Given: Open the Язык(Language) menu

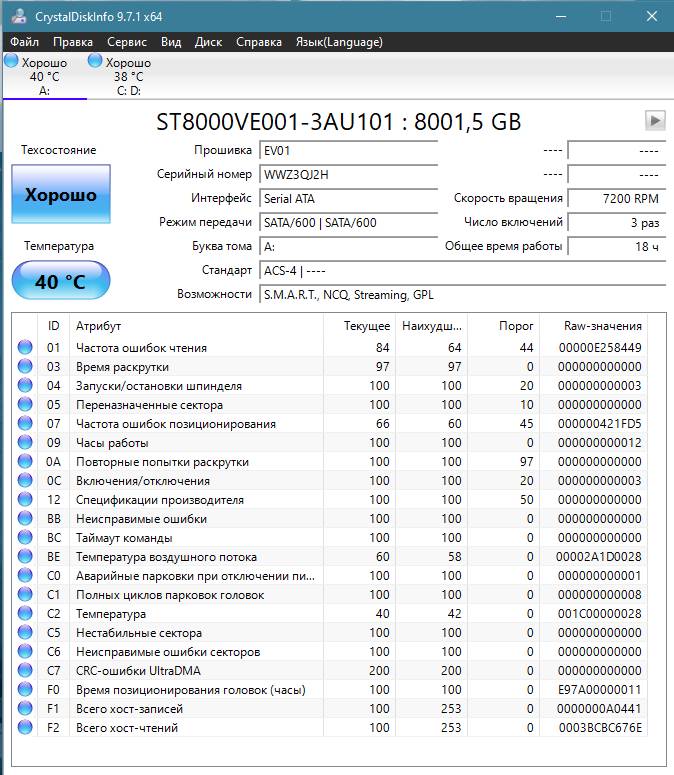Looking at the screenshot, I should coord(339,42).
